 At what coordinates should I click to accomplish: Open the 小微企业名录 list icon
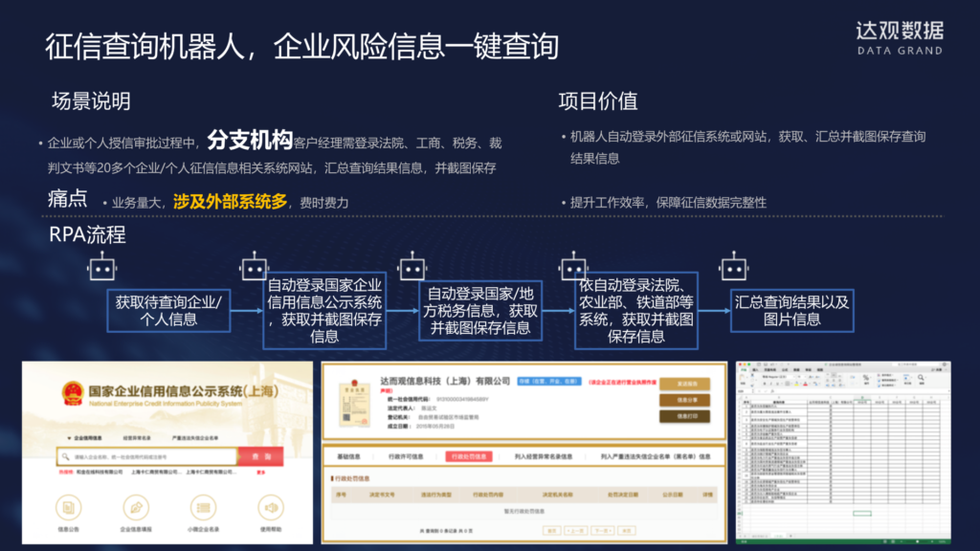point(204,507)
